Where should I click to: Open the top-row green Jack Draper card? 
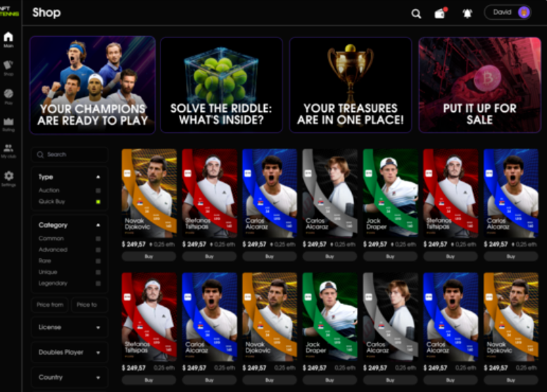pyautogui.click(x=391, y=194)
